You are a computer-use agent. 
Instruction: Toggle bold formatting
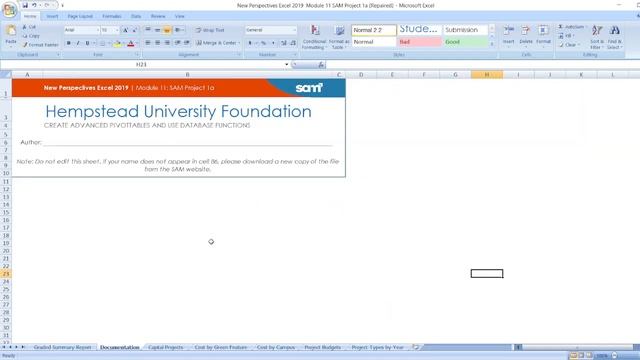click(69, 43)
